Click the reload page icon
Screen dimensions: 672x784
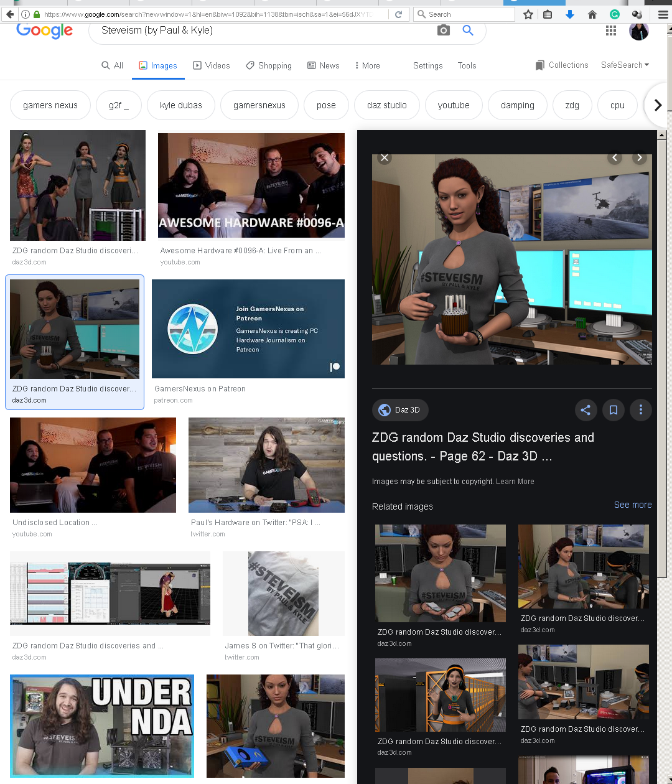tap(399, 14)
